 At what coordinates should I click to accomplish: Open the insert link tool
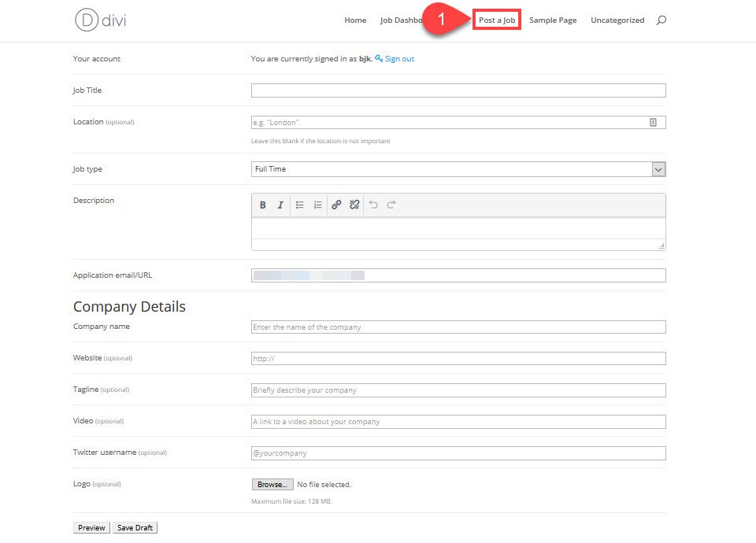(336, 205)
